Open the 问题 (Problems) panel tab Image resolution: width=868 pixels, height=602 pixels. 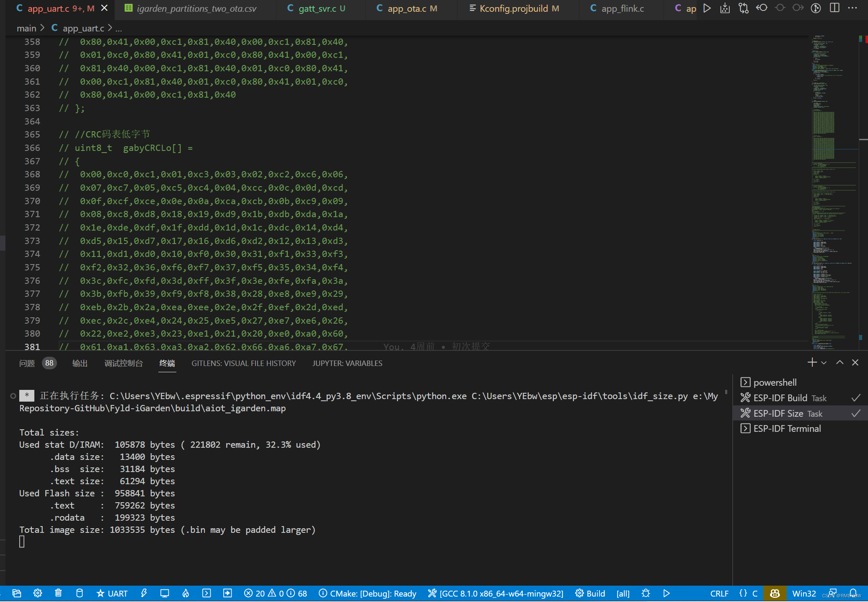27,363
